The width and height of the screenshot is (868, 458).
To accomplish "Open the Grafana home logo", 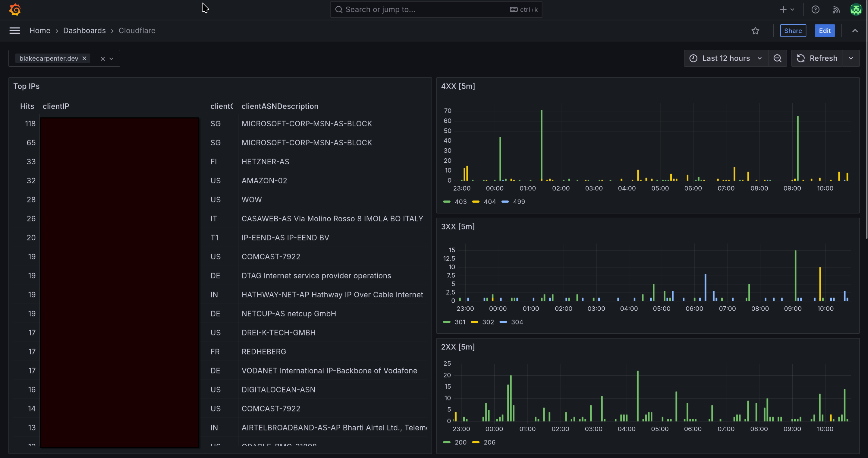I will pyautogui.click(x=15, y=9).
